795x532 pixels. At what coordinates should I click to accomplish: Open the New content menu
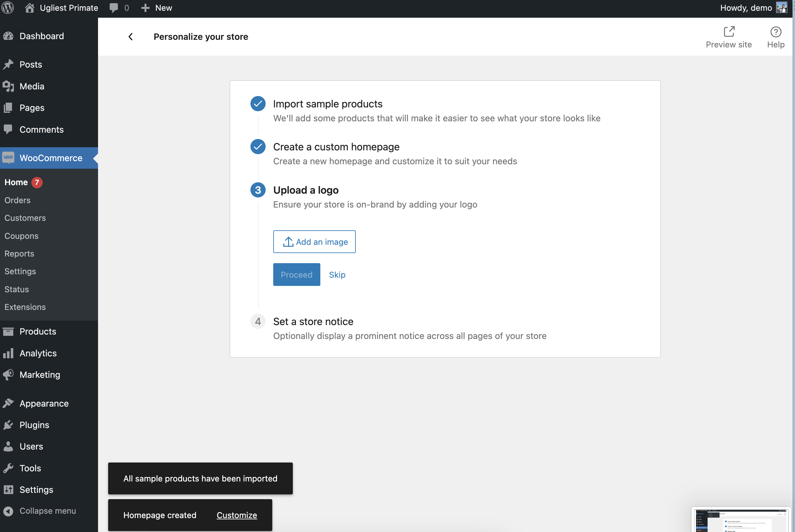tap(156, 8)
